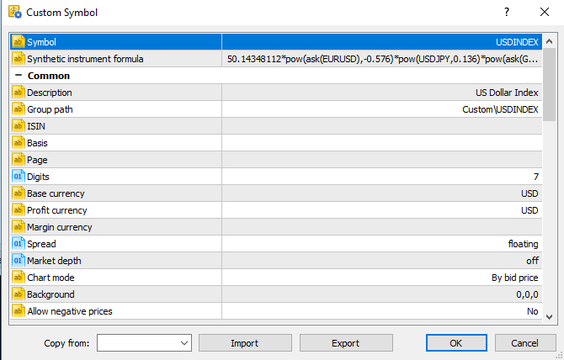Click the icon beside Profit currency

18,210
